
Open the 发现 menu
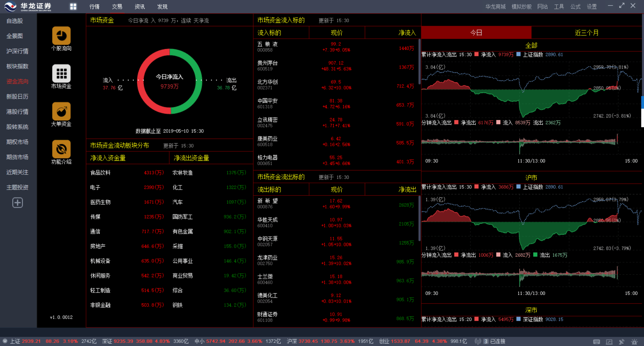162,6
